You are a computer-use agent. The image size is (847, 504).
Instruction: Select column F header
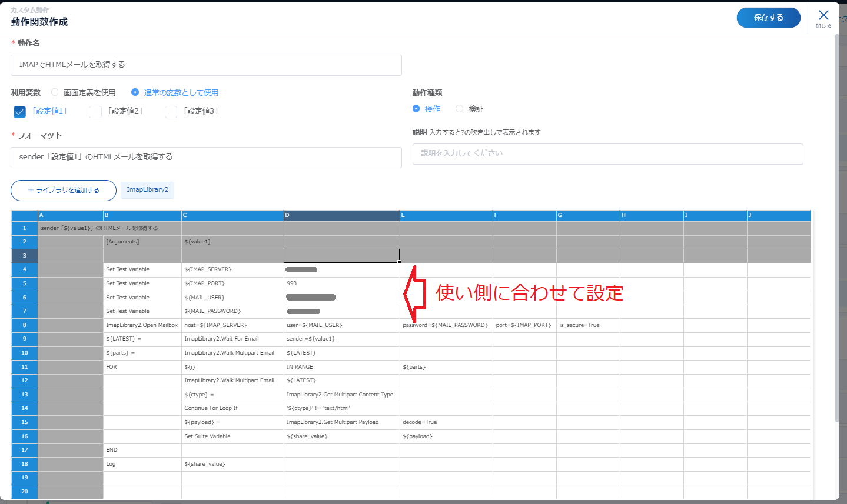pos(524,215)
